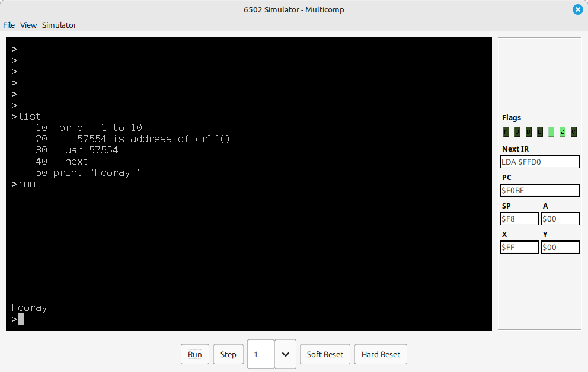Open the Simulator menu

(59, 25)
